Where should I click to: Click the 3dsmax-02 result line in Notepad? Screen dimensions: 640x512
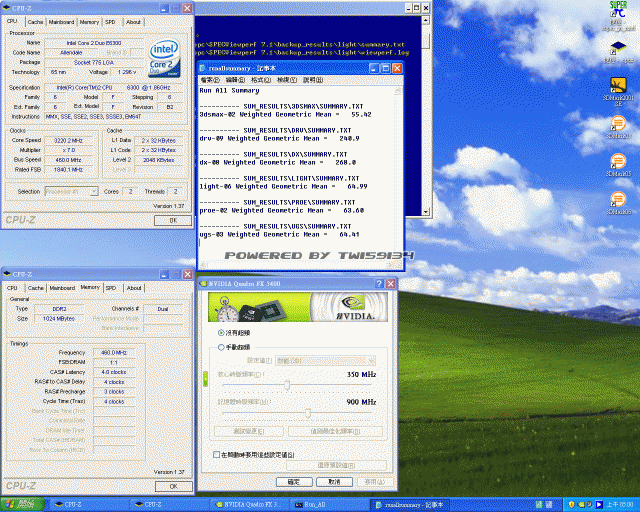click(x=285, y=115)
